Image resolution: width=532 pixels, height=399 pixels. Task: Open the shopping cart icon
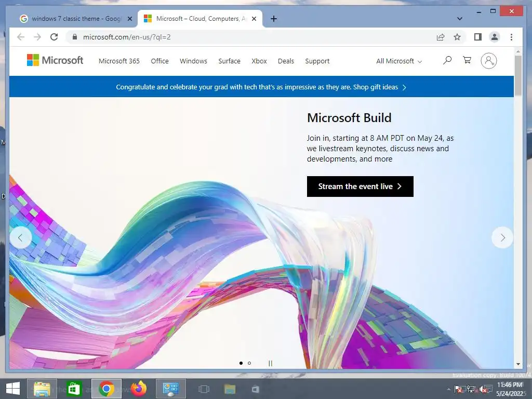pyautogui.click(x=467, y=60)
